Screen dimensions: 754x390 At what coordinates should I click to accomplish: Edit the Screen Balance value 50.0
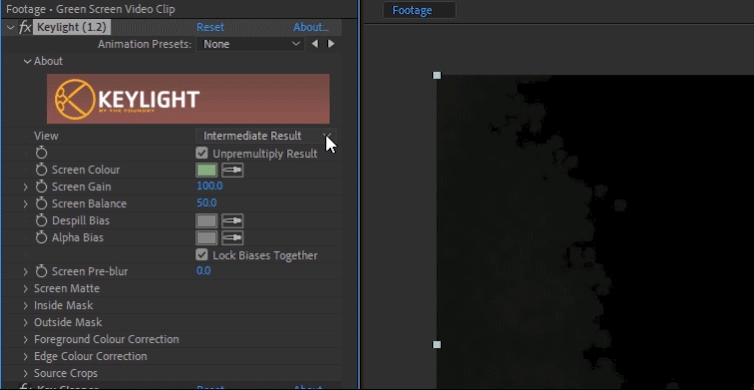207,203
